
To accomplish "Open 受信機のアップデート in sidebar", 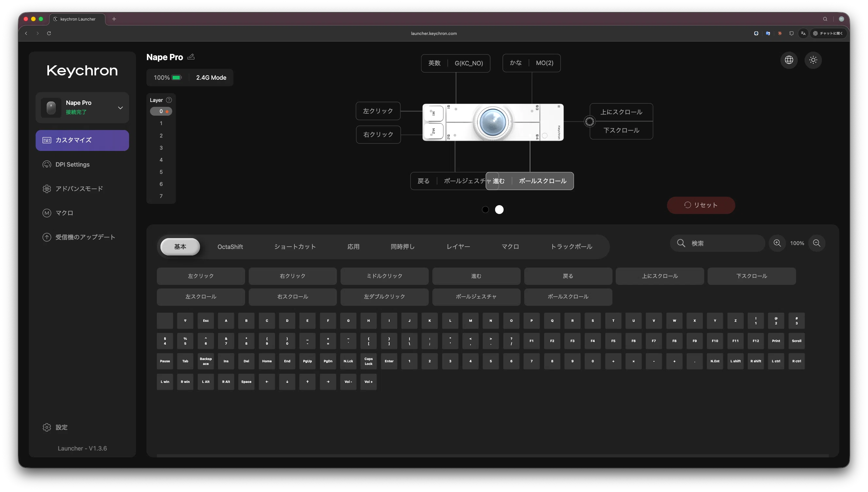I will [82, 237].
